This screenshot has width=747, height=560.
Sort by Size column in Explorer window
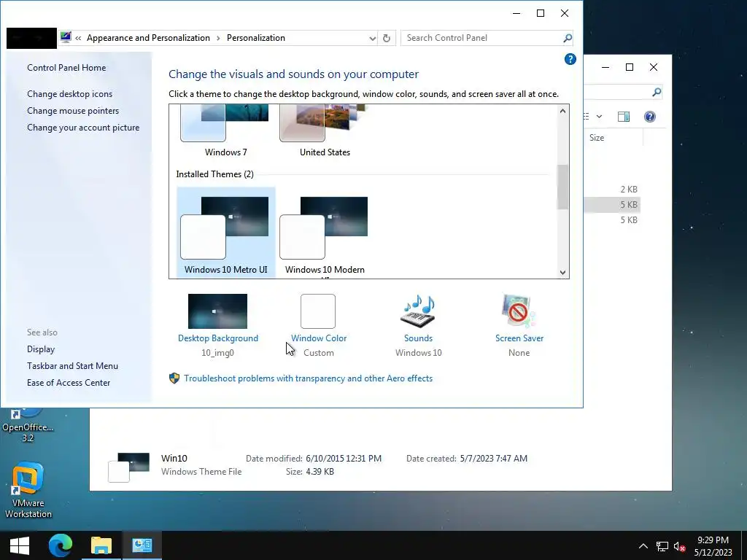(x=613, y=138)
